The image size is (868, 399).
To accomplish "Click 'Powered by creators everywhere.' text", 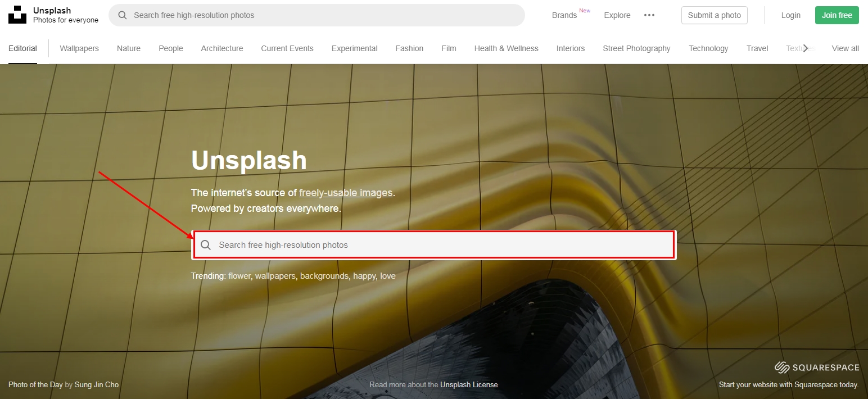I will [266, 208].
